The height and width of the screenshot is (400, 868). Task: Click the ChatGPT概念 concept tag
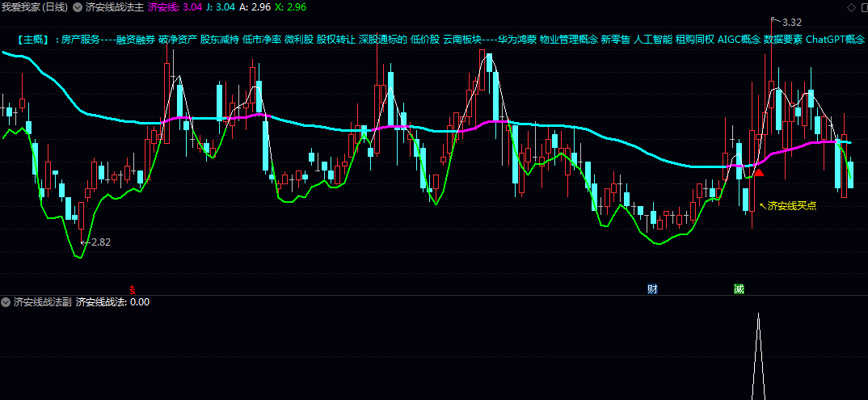(836, 40)
